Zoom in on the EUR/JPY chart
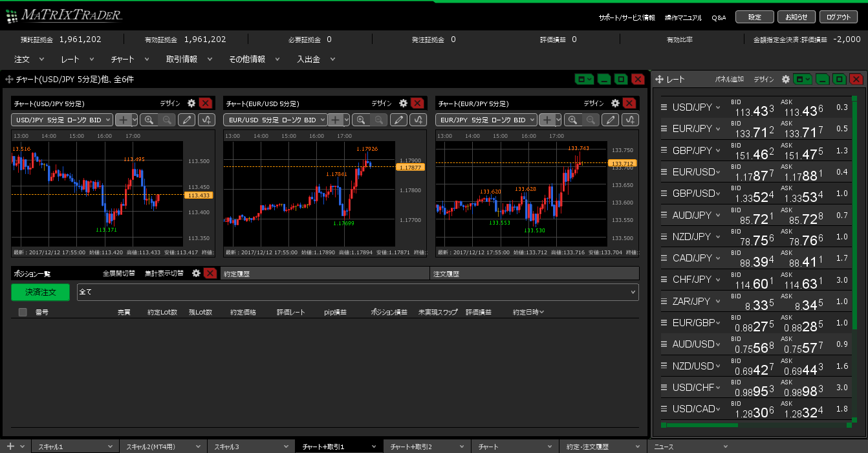Viewport: 868px width, 453px height. pos(573,120)
